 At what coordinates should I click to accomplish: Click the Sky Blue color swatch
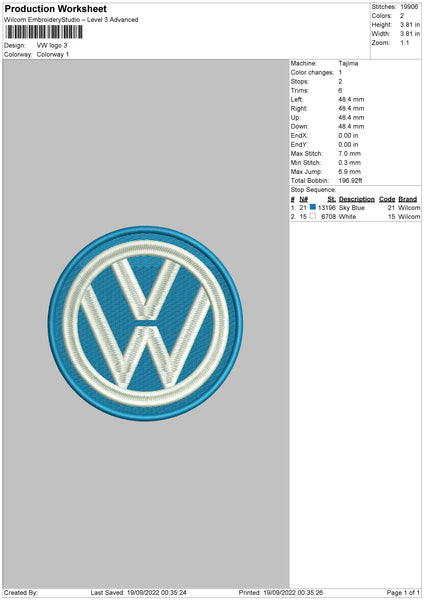tap(313, 207)
